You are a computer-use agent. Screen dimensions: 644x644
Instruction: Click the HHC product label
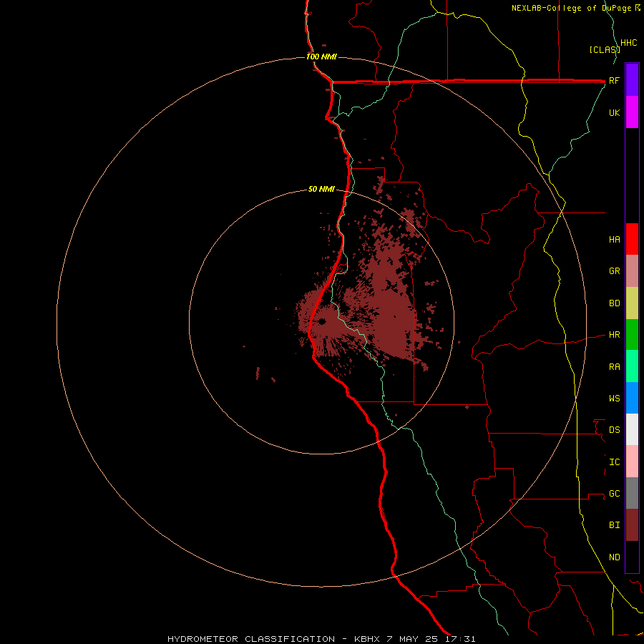pos(629,43)
